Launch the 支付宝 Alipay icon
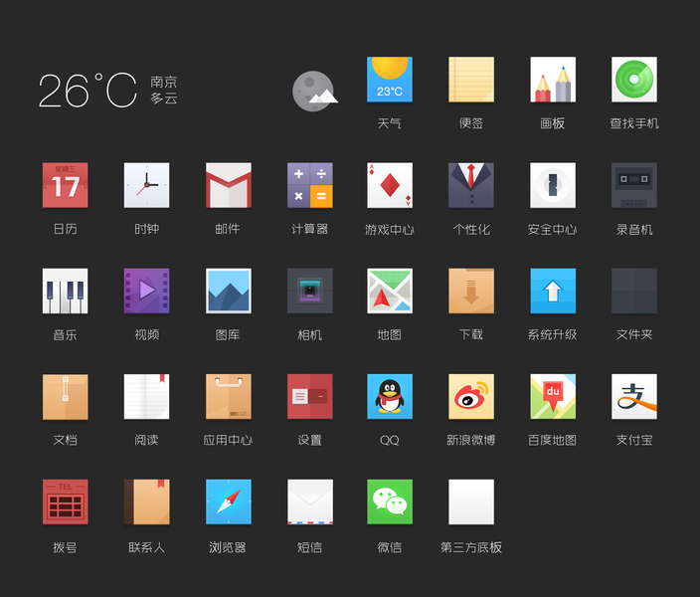This screenshot has width=700, height=597. pos(634,397)
